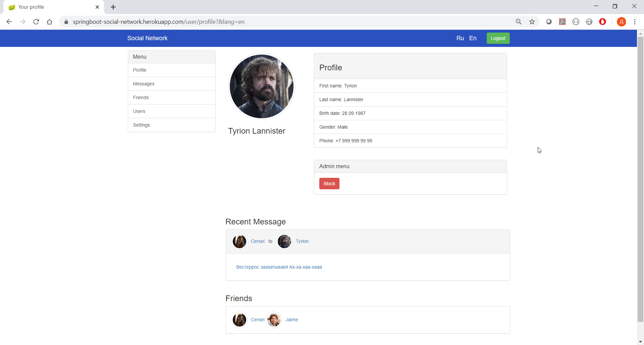Image resolution: width=644 pixels, height=345 pixels.
Task: Reload the page with the refresh icon
Action: 36,22
